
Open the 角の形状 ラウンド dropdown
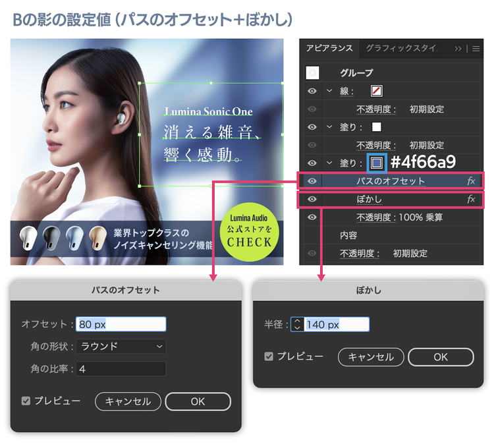click(121, 347)
